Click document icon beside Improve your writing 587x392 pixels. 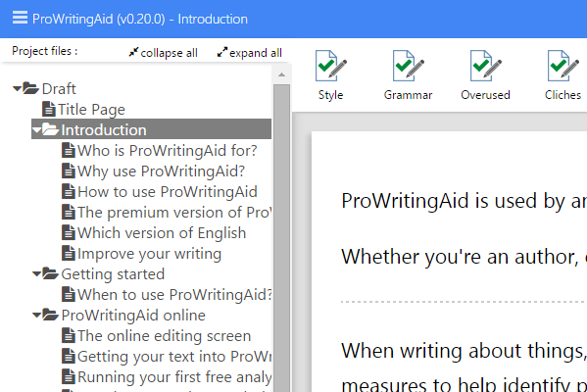point(69,254)
